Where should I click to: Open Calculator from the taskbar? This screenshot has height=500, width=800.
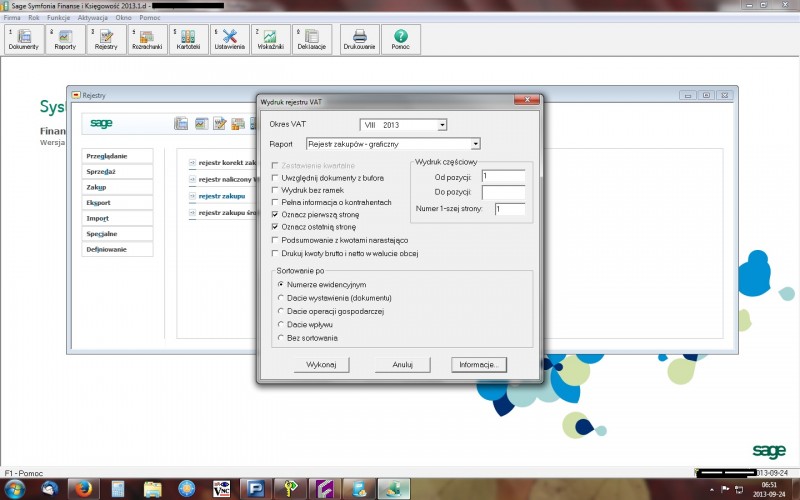coord(118,489)
